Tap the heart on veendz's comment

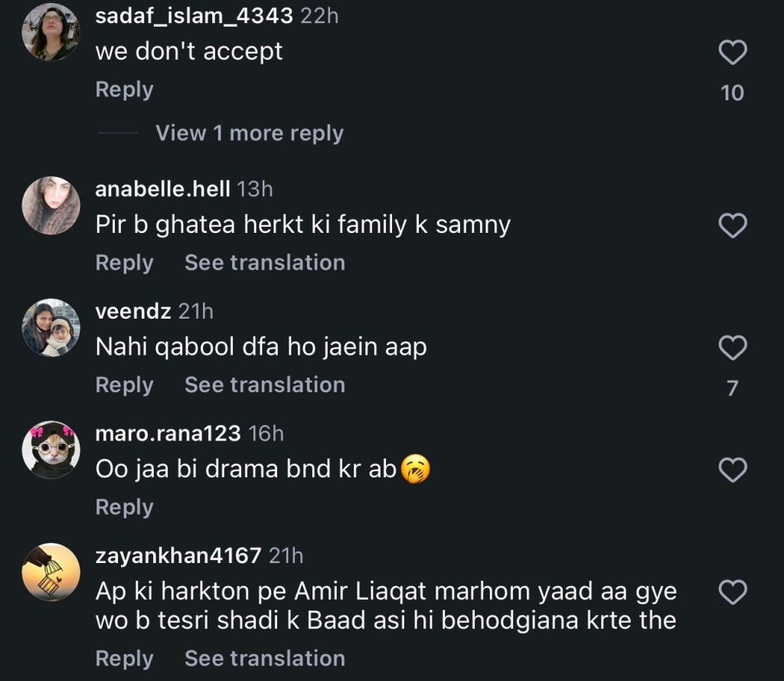(x=733, y=348)
